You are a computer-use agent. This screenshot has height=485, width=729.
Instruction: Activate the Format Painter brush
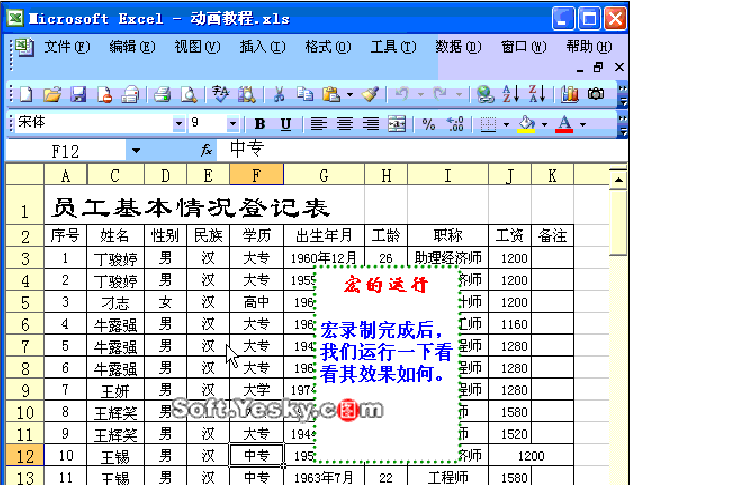[371, 94]
